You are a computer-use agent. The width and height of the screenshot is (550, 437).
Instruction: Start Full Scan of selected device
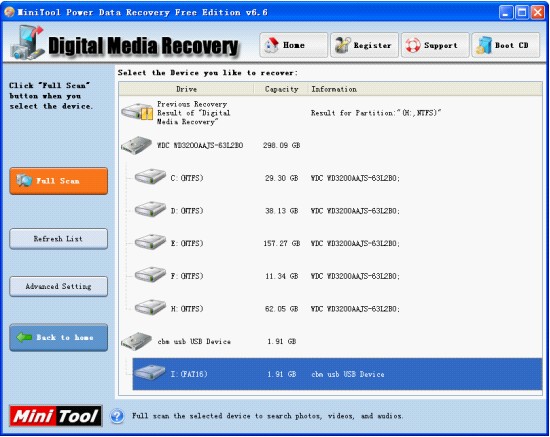[59, 181]
